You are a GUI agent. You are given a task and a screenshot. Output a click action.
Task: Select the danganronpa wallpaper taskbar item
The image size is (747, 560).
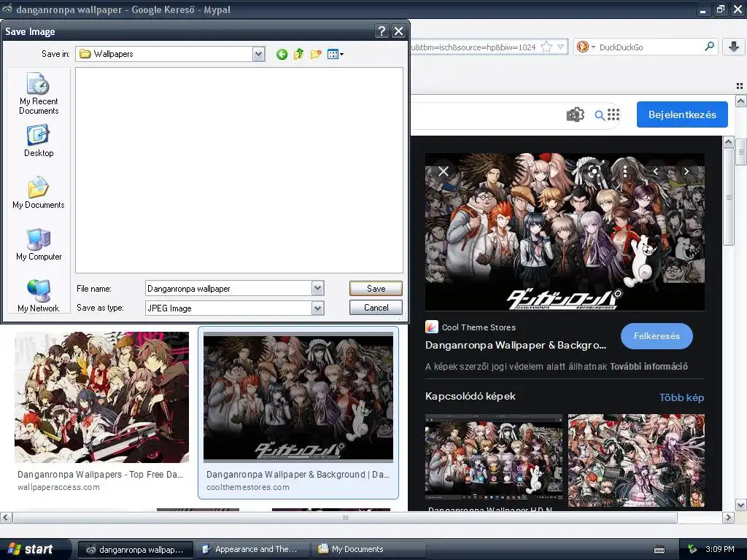tap(135, 549)
